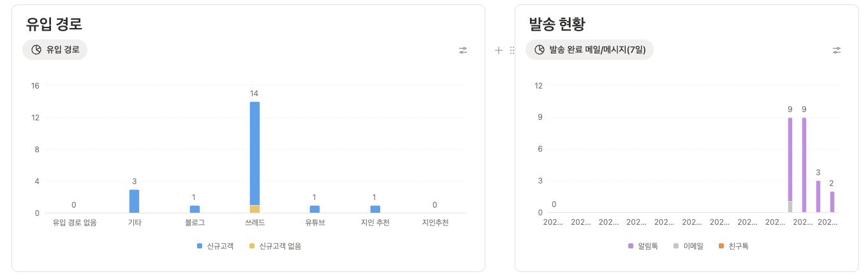The height and width of the screenshot is (279, 868).
Task: Click the 기타 bar showing 3
Action: 134,201
